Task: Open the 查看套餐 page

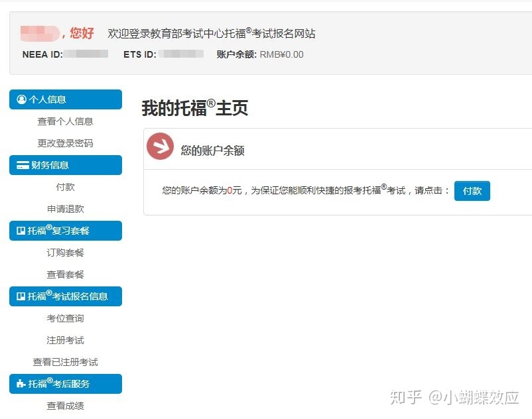Action: (x=64, y=274)
